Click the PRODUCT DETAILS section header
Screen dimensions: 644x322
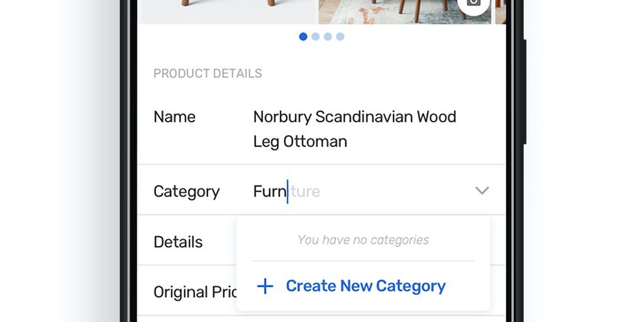[208, 74]
